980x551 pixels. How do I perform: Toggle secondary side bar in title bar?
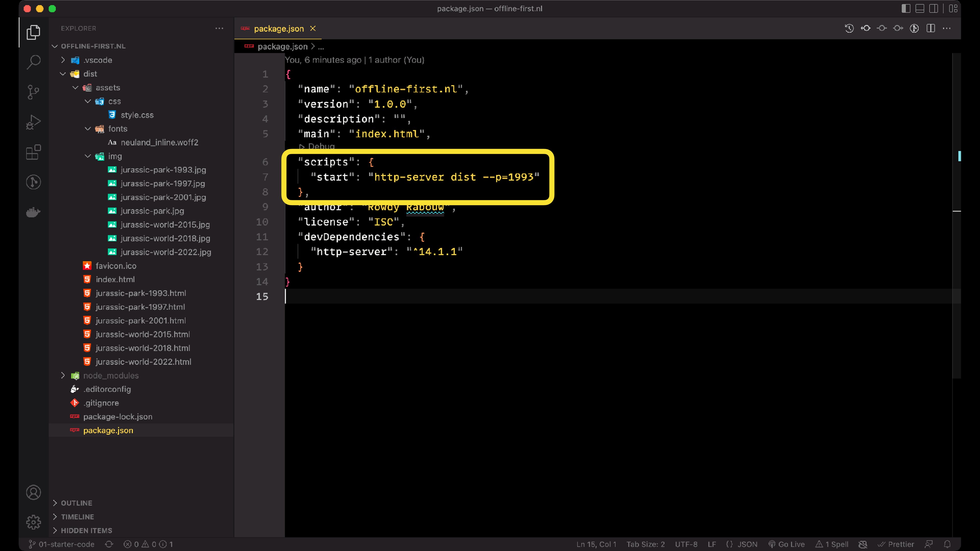934,8
